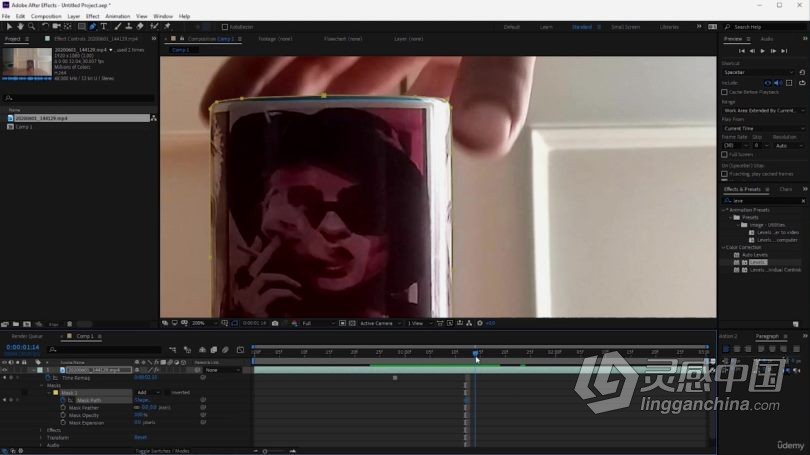This screenshot has width=810, height=455.
Task: Select the Unified Camera tool
Action: [56, 26]
